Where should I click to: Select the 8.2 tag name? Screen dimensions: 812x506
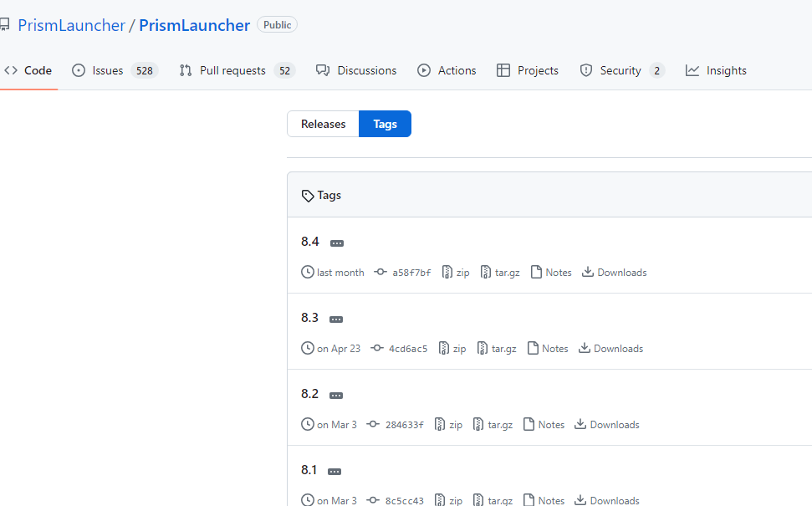pyautogui.click(x=309, y=394)
